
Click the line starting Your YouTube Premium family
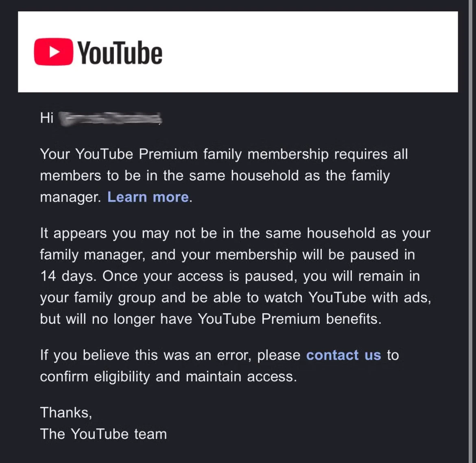pos(224,154)
